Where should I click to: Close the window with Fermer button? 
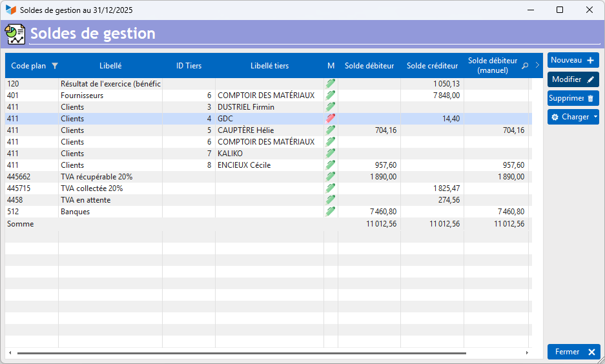pyautogui.click(x=573, y=352)
